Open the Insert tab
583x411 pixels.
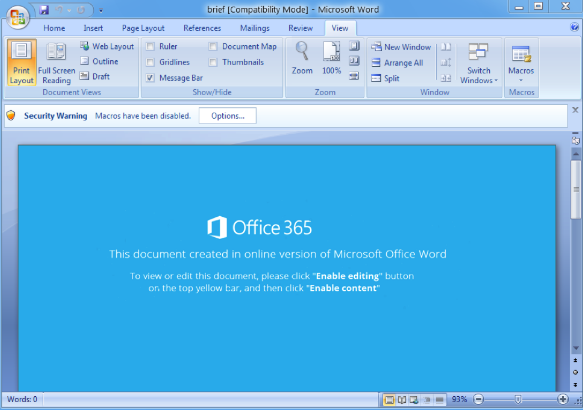(93, 28)
